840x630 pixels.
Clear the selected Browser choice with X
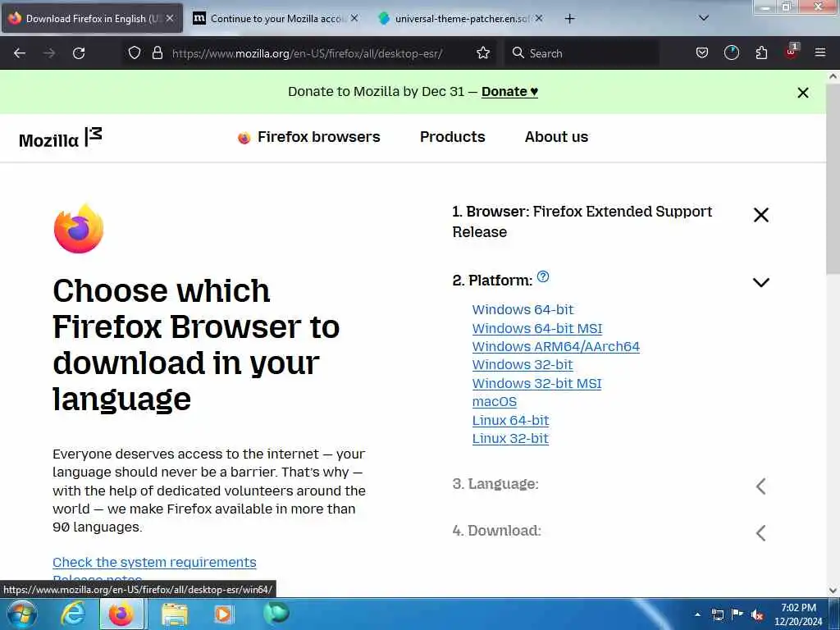(x=760, y=215)
